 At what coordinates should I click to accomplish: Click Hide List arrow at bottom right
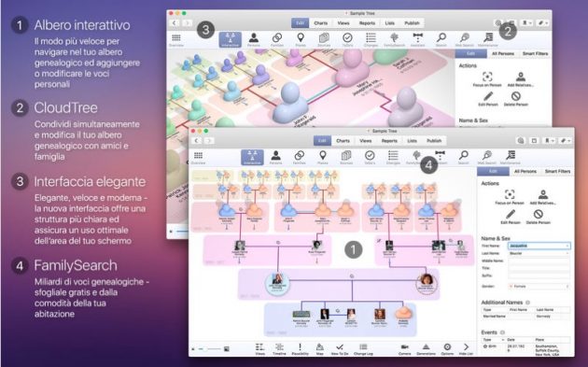[x=466, y=348]
